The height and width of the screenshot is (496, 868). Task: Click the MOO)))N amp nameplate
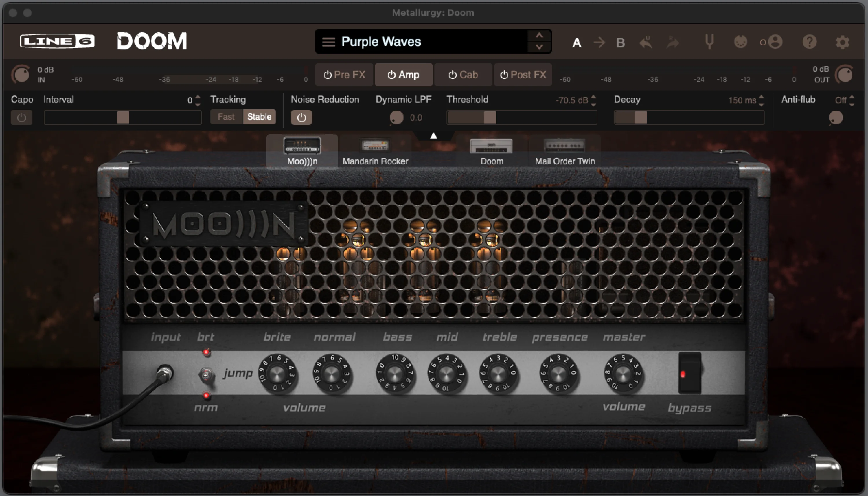coord(223,224)
